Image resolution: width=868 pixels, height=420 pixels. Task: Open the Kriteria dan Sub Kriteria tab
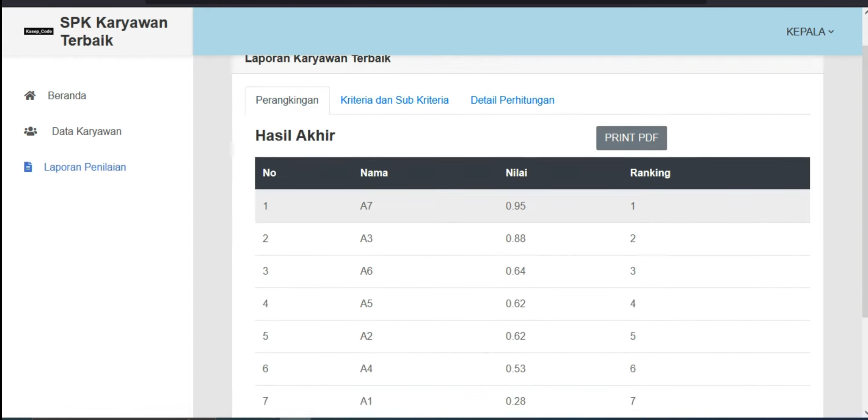coord(394,100)
